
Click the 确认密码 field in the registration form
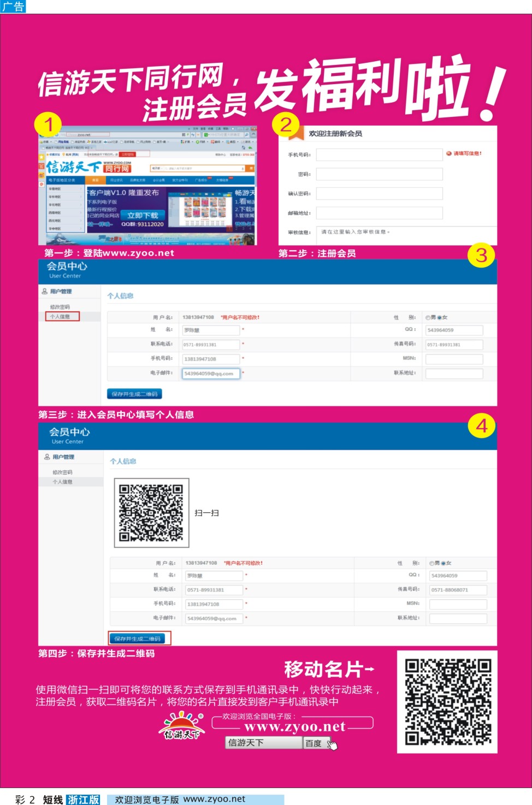tap(380, 193)
